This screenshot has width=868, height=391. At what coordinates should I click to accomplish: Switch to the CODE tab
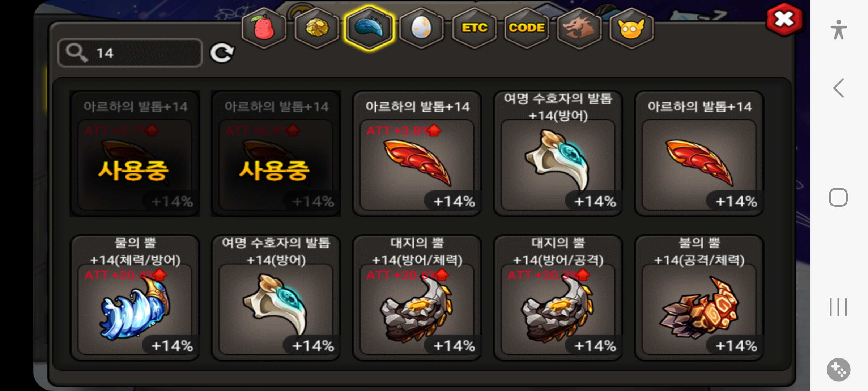(x=527, y=28)
